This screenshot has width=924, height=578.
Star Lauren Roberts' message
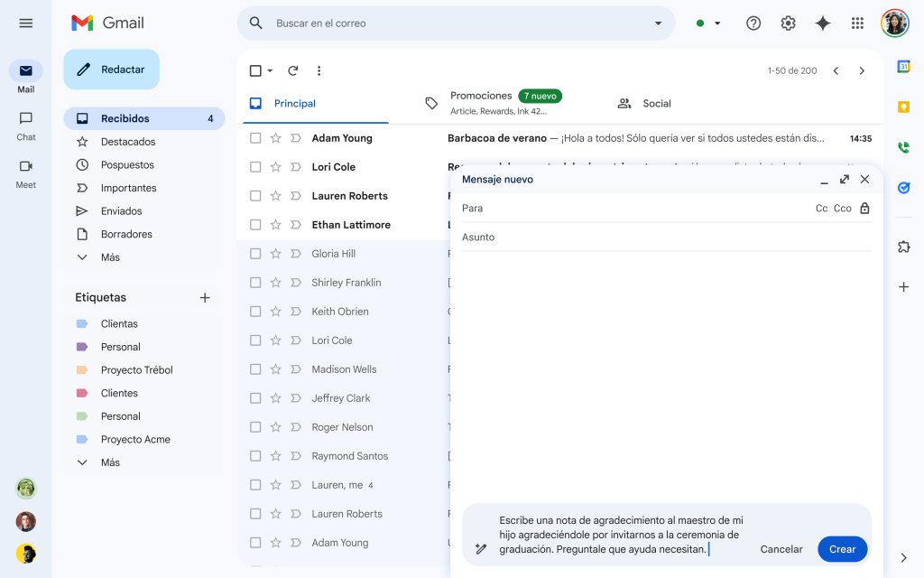tap(276, 195)
